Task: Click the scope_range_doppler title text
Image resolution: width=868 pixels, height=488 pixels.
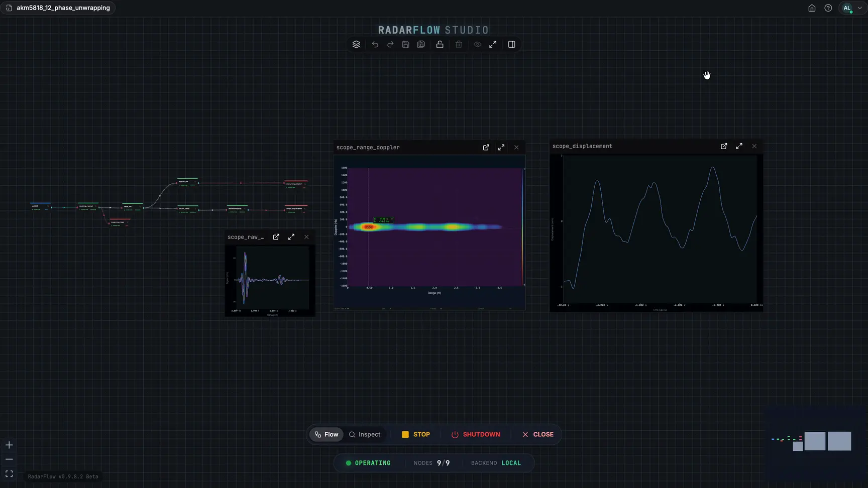Action: click(368, 148)
